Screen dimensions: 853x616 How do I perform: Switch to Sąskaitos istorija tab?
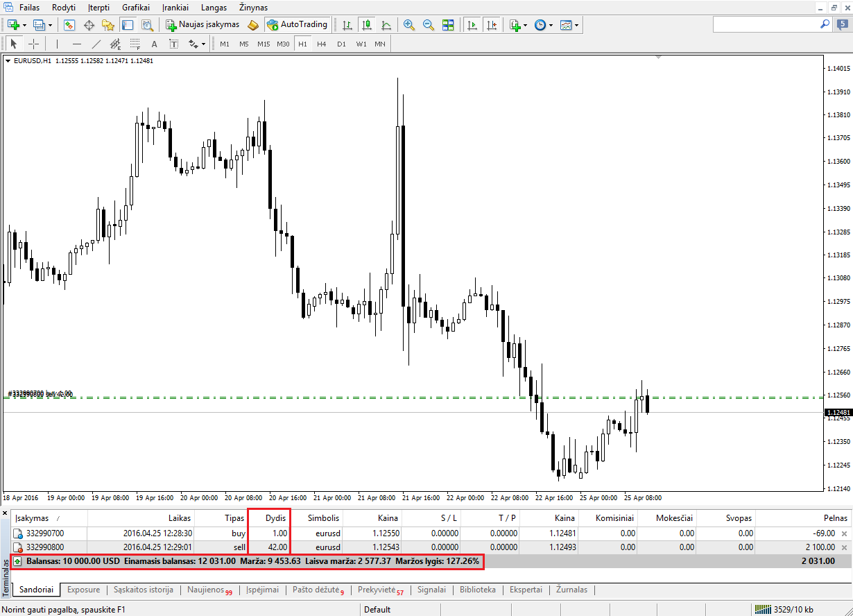click(x=144, y=590)
